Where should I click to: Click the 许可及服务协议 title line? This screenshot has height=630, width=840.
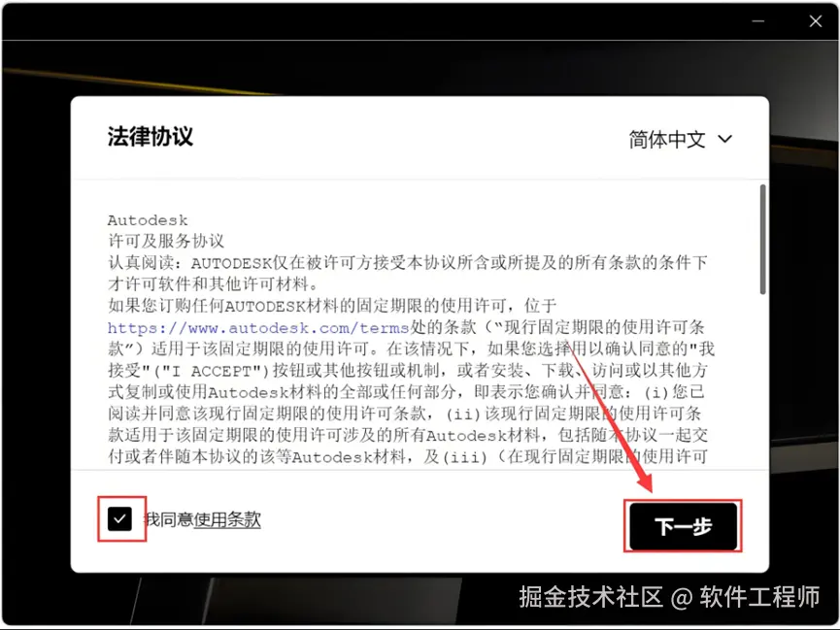pyautogui.click(x=166, y=241)
